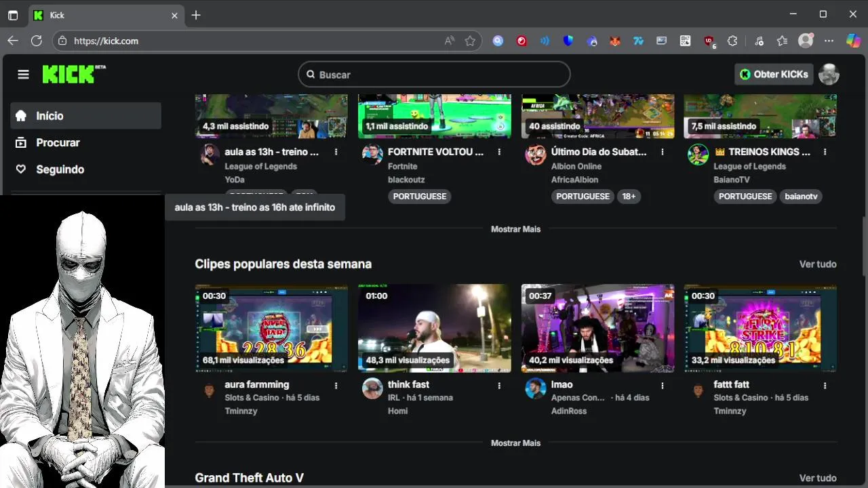Viewport: 868px width, 488px height.
Task: Open BaianoTV channel avatar
Action: coord(698,155)
